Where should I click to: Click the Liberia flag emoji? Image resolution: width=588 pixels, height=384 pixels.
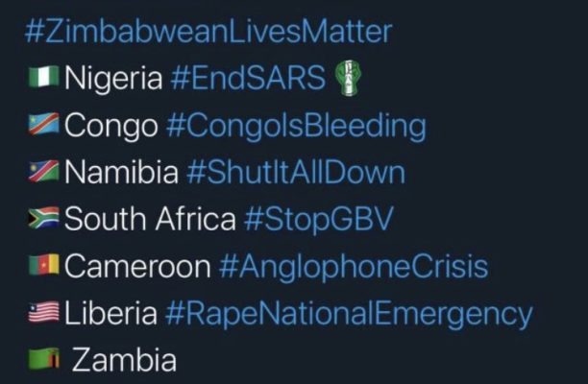(x=45, y=313)
